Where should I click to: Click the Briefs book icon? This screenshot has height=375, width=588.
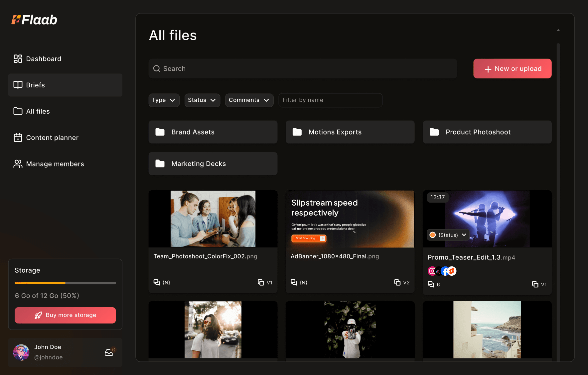point(18,85)
